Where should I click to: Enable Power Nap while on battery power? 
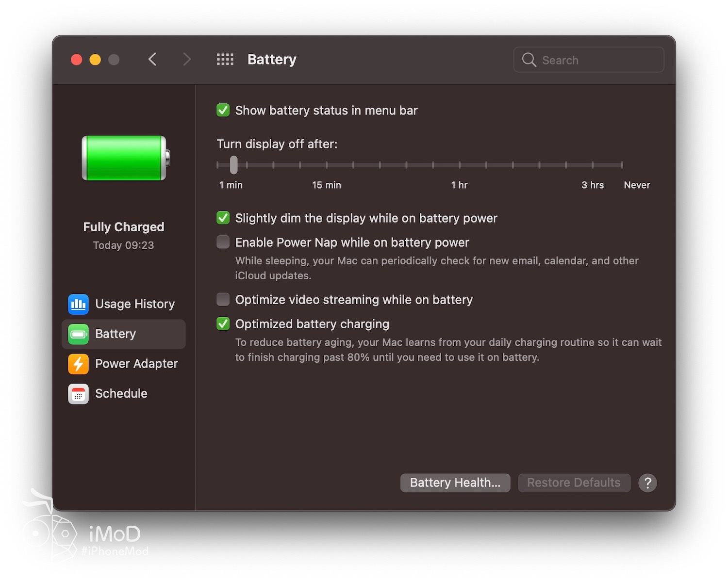pos(223,242)
